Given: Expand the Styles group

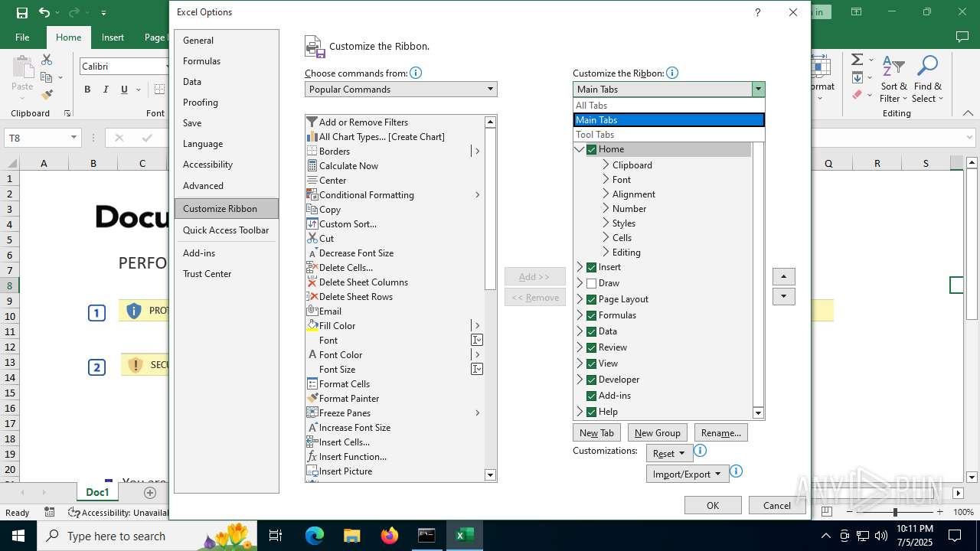Looking at the screenshot, I should (x=606, y=223).
